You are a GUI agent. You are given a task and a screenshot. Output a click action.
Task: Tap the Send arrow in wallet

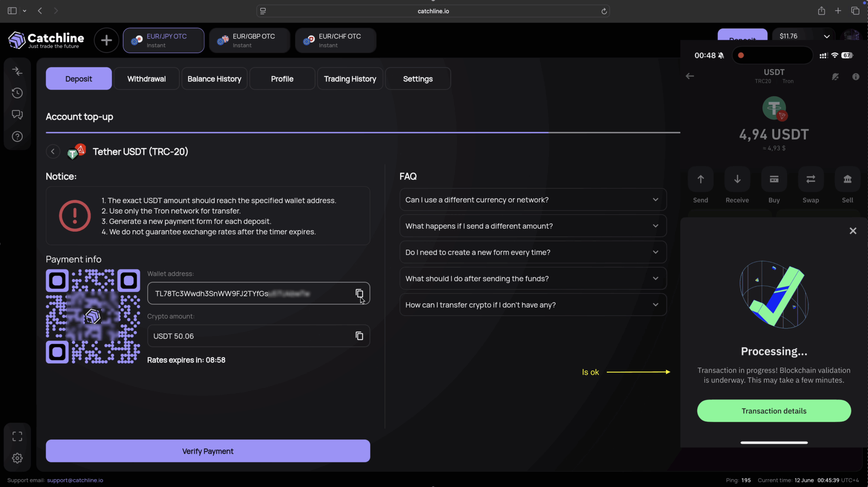point(701,179)
